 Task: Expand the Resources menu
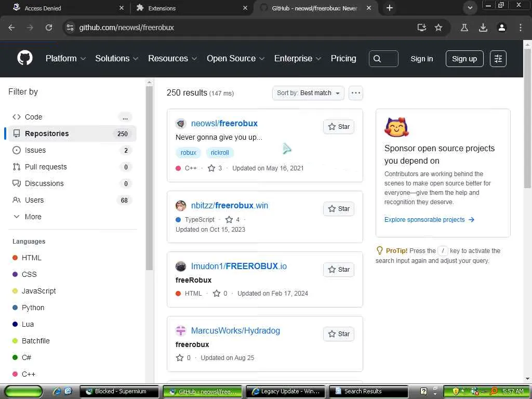[172, 59]
